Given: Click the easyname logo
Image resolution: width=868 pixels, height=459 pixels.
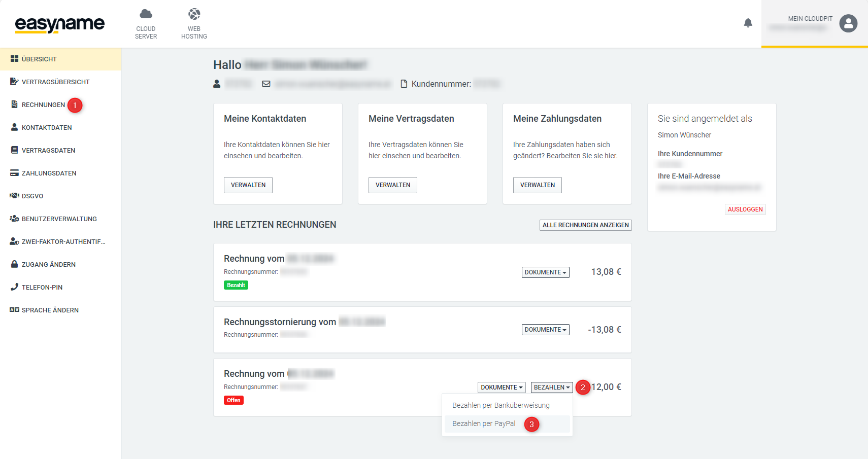Looking at the screenshot, I should (x=60, y=24).
